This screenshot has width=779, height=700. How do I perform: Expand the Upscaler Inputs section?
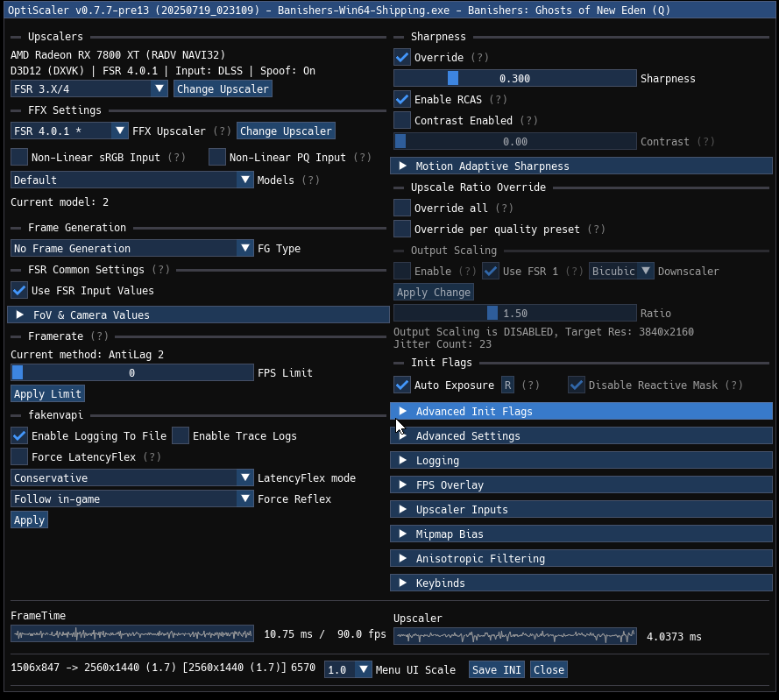coord(581,509)
